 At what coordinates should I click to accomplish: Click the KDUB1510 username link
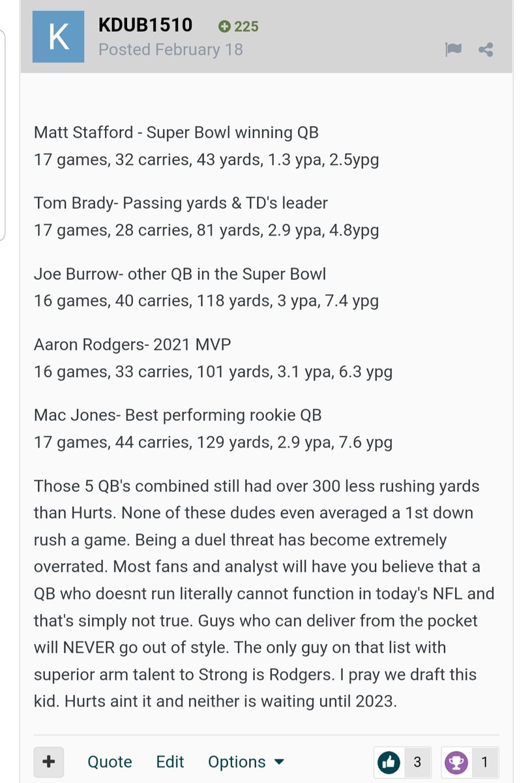145,25
